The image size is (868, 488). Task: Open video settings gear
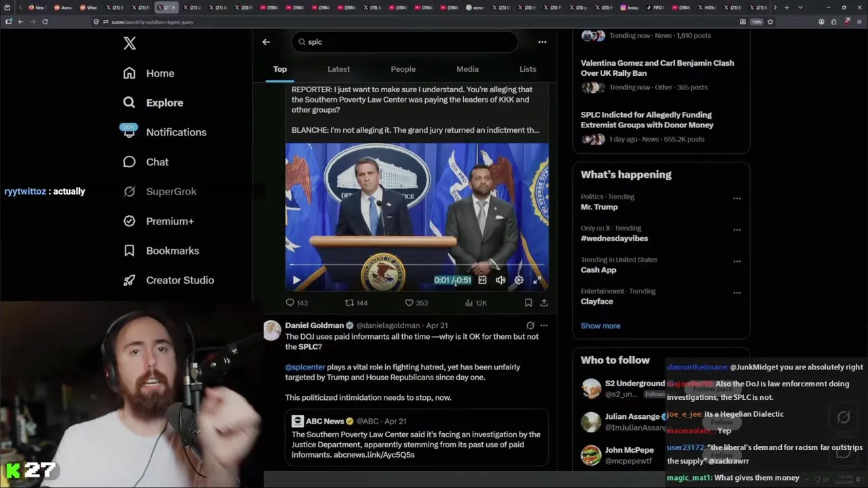pyautogui.click(x=519, y=280)
